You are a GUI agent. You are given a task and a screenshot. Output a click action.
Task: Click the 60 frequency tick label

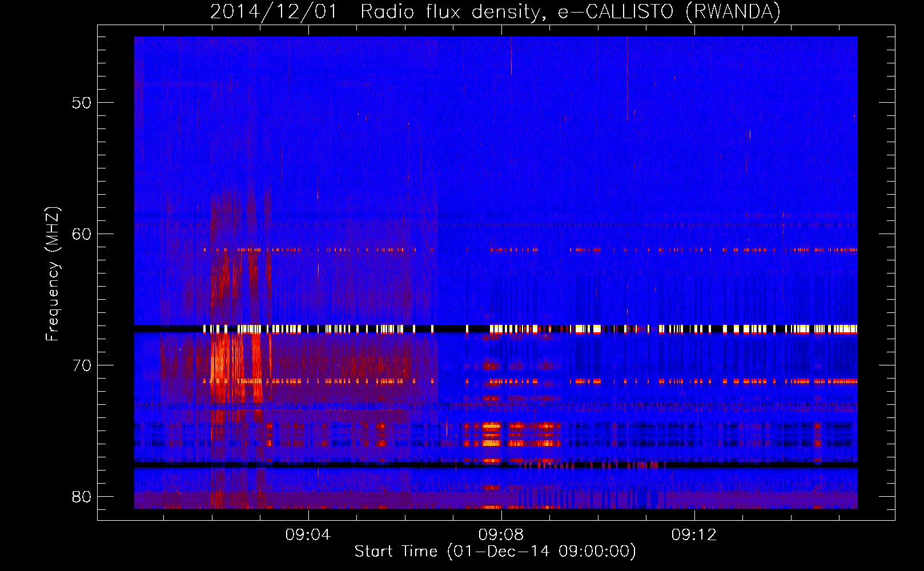[82, 234]
